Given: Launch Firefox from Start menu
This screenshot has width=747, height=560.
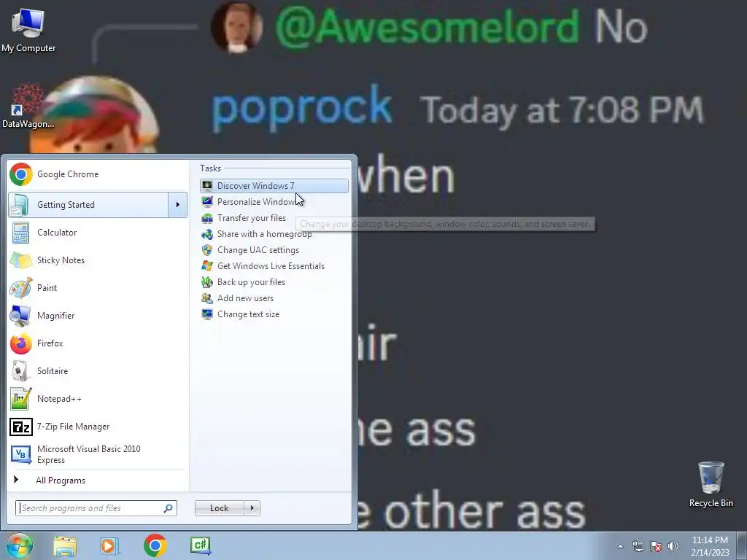Looking at the screenshot, I should tap(97, 343).
